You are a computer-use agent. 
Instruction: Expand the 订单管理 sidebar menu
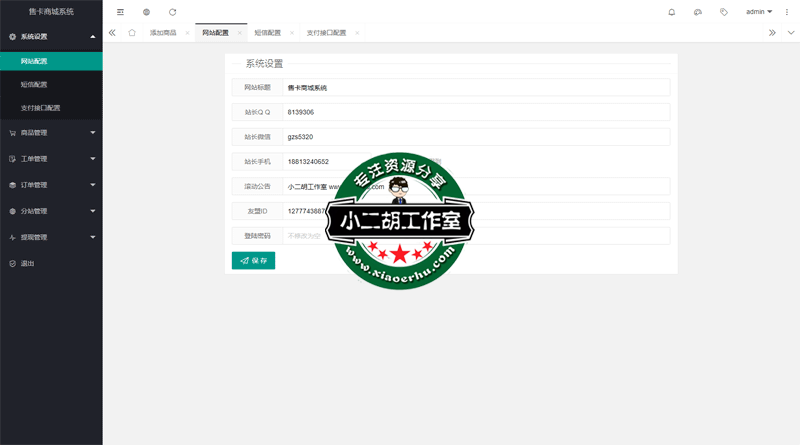[x=51, y=185]
